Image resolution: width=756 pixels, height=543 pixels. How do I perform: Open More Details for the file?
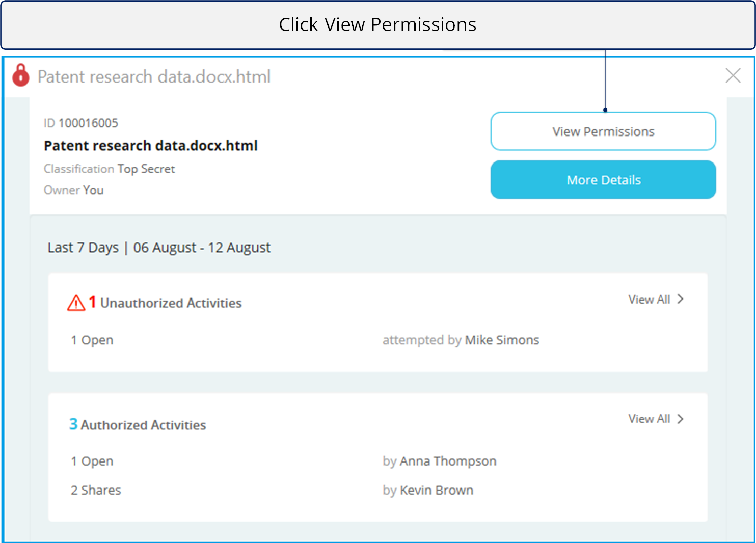603,180
